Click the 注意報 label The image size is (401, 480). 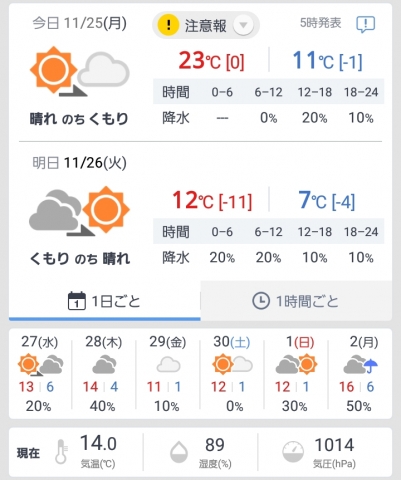tap(206, 26)
